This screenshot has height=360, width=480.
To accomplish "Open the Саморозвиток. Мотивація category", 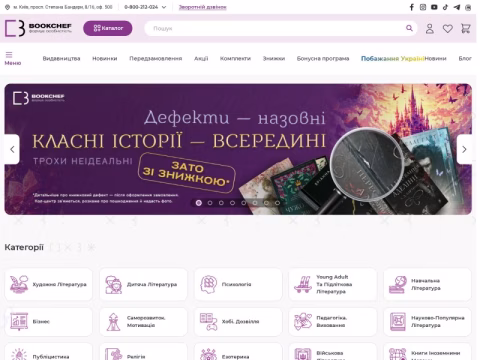I will [143, 322].
